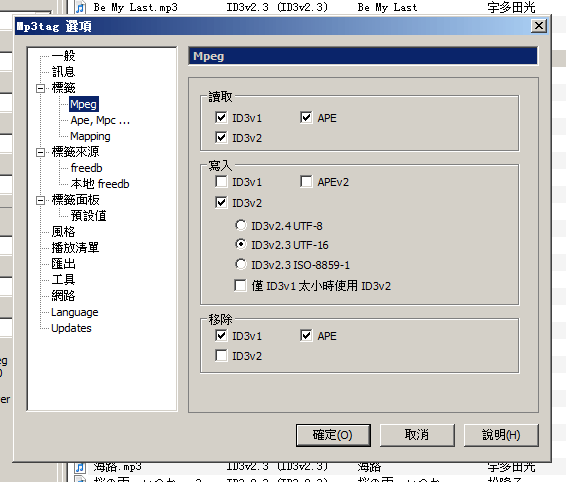
Task: Click music file icon of Be My Last.mp3
Action: 80,7
